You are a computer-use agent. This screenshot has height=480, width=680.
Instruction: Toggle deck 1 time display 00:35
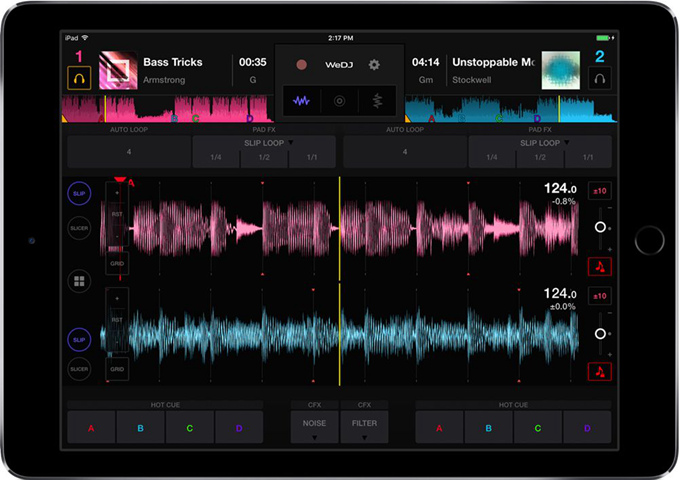point(252,62)
